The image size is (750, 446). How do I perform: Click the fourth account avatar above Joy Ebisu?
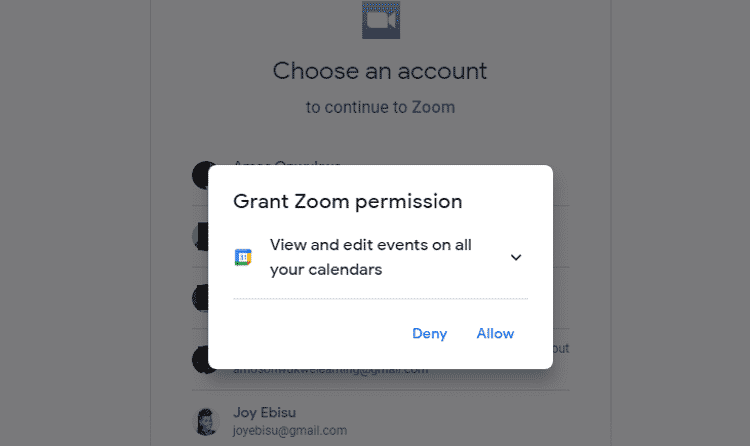click(x=200, y=359)
